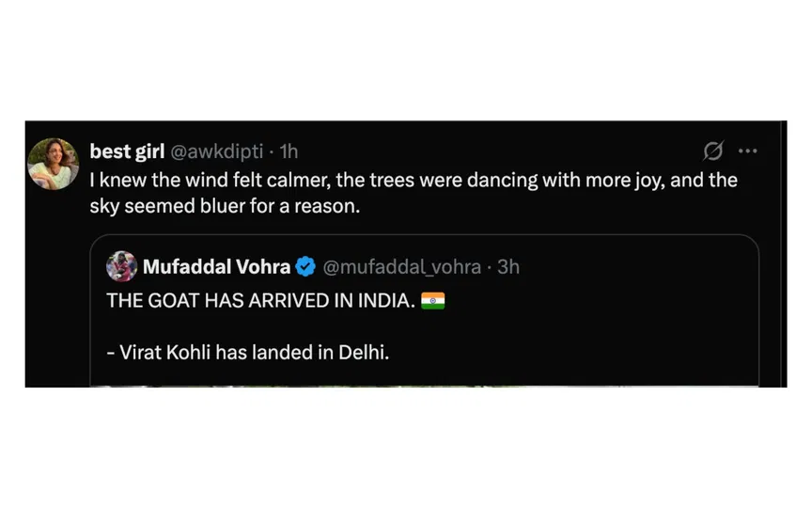The height and width of the screenshot is (508, 812).
Task: Open the quoted post's image preview strip
Action: pos(423,384)
